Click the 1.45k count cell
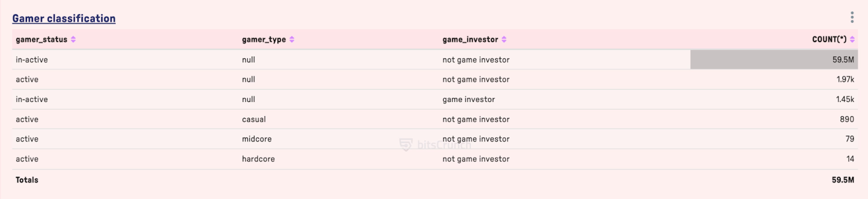The height and width of the screenshot is (199, 868). 845,99
